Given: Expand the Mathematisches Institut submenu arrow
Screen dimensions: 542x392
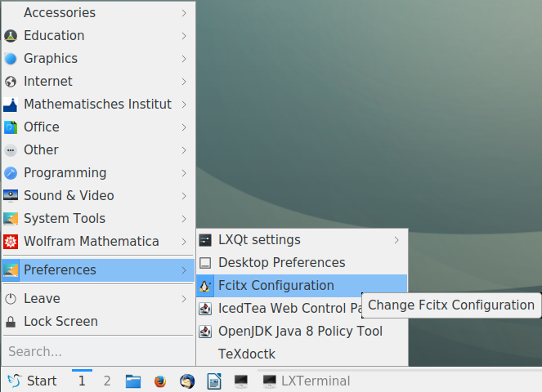Looking at the screenshot, I should (x=184, y=105).
